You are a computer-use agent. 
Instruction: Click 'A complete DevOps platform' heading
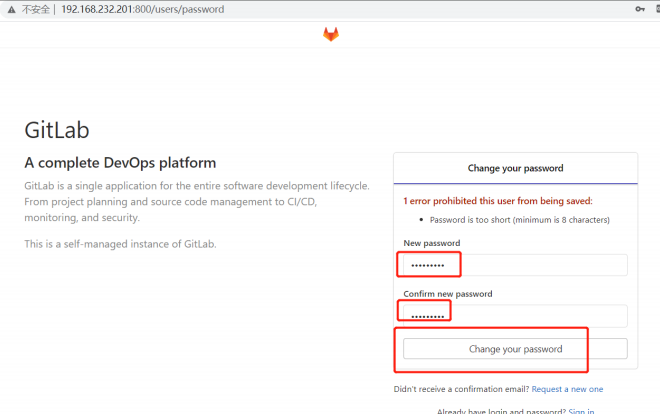click(x=120, y=163)
